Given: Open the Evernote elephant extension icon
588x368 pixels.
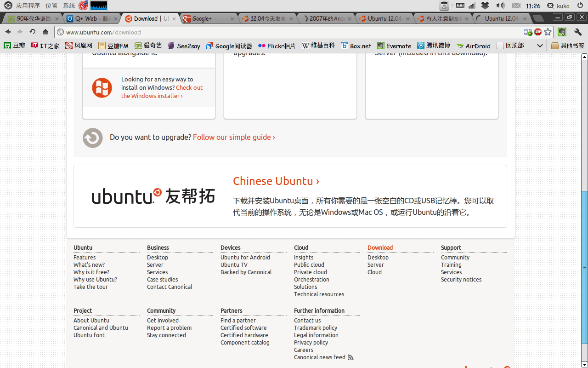Looking at the screenshot, I should (562, 32).
